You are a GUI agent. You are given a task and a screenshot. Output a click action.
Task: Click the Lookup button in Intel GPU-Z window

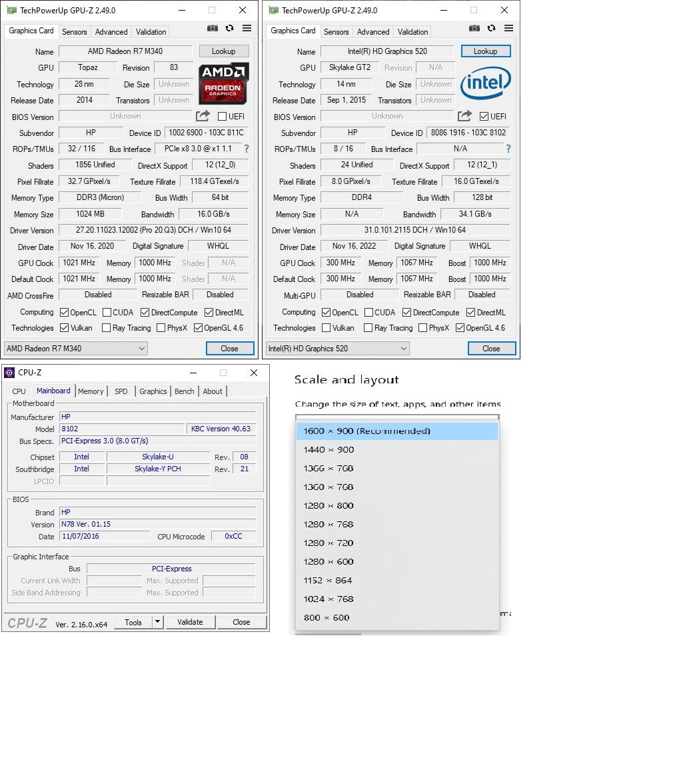click(x=485, y=51)
